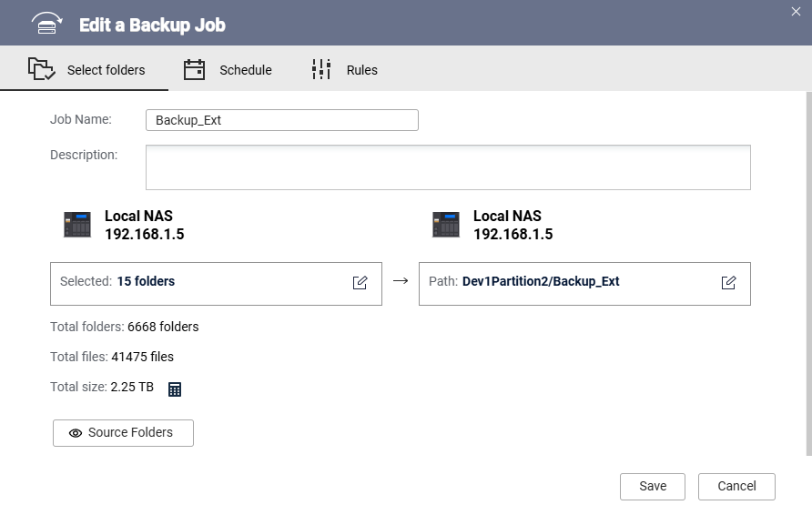The image size is (812, 515).
Task: Click the edit icon for selected source folders
Action: (360, 282)
